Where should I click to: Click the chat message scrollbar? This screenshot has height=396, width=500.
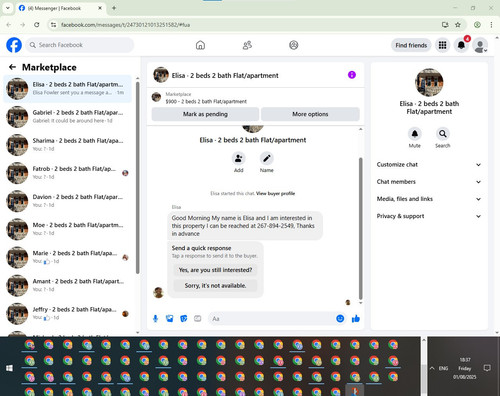(360, 228)
